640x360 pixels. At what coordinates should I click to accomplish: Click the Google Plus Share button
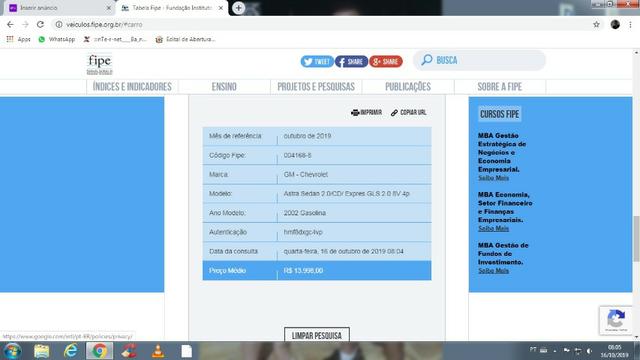[x=386, y=62]
